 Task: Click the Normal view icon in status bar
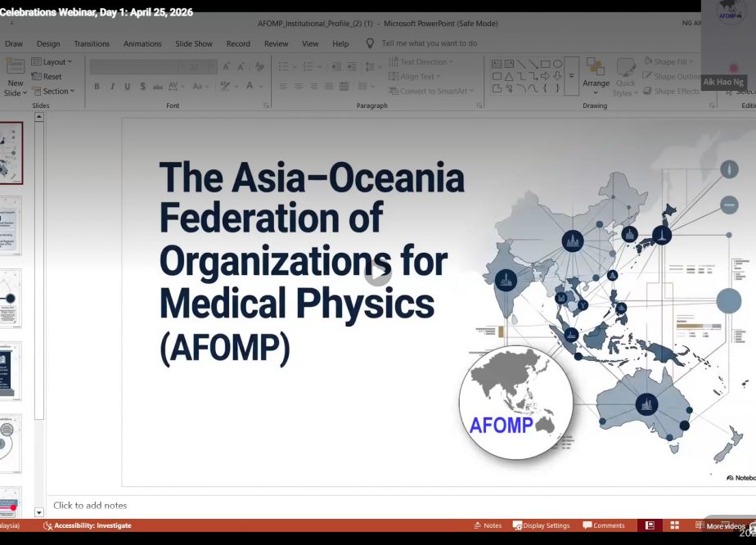[x=650, y=525]
